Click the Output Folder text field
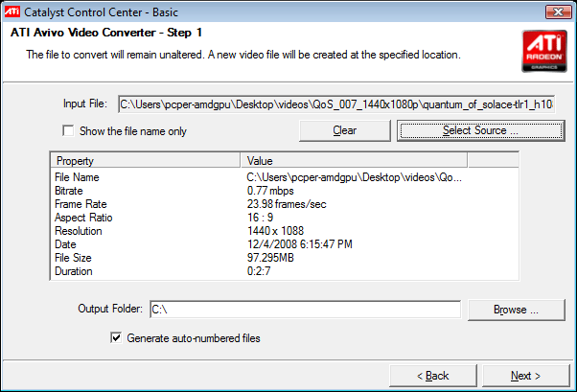 [305, 310]
